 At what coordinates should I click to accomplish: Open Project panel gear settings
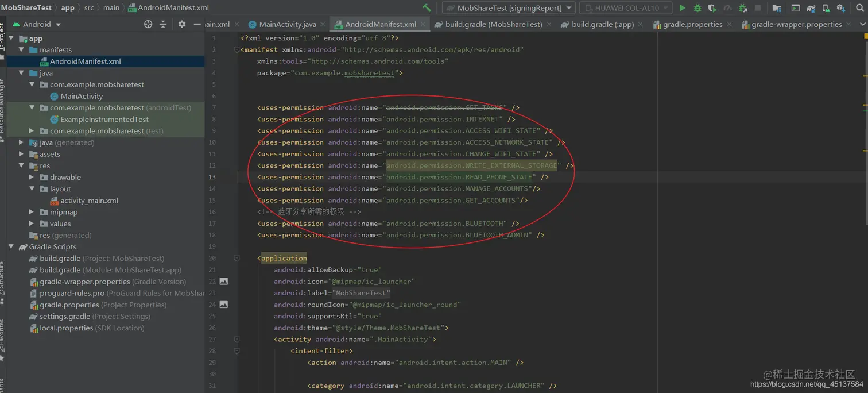[182, 24]
